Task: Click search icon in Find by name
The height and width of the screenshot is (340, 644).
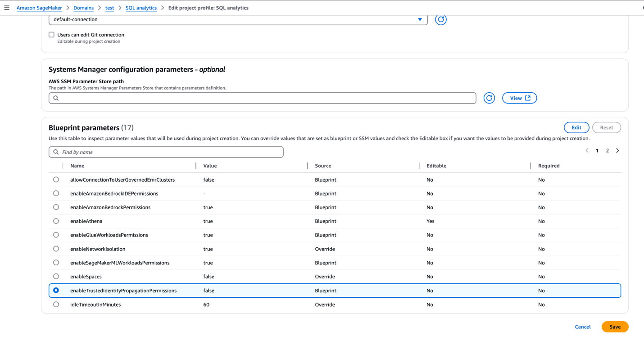Action: 56,152
